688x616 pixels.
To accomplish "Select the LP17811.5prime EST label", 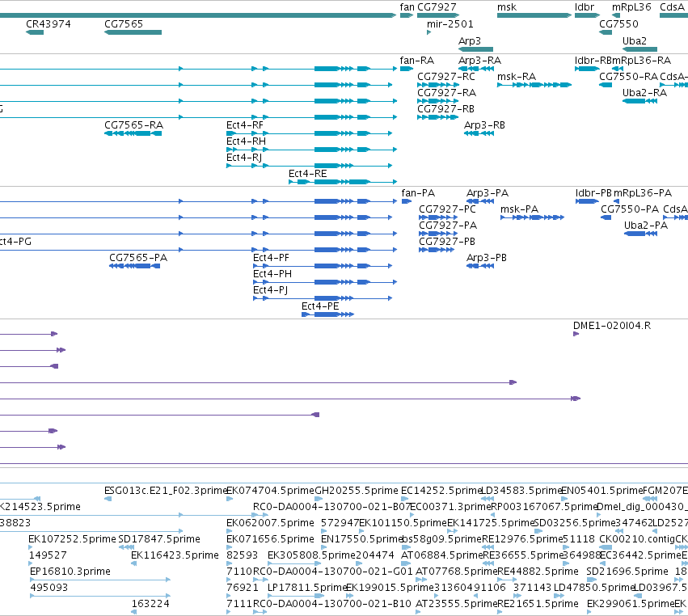I will [x=307, y=588].
